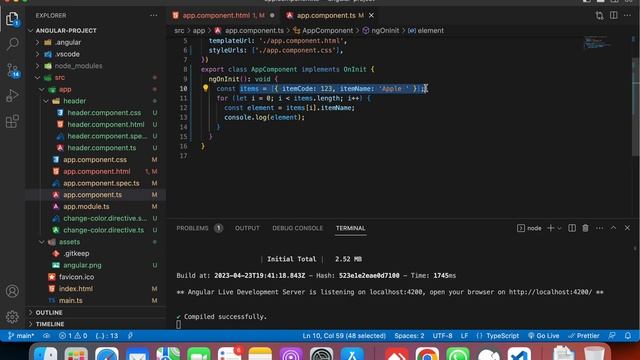Image resolution: width=640 pixels, height=360 pixels.
Task: Collapse the header folder
Action: pos(96,101)
